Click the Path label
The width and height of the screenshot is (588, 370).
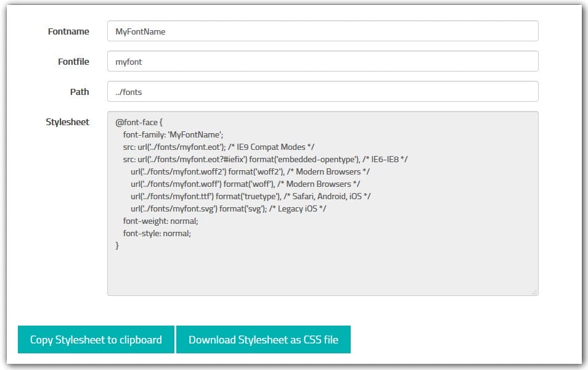(x=80, y=92)
